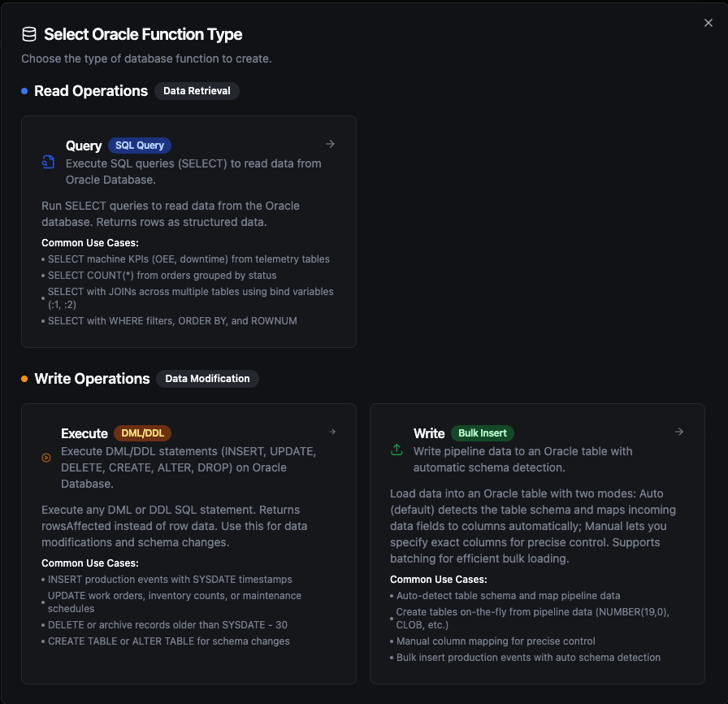The width and height of the screenshot is (728, 704).
Task: Select the Query function title
Action: [84, 146]
